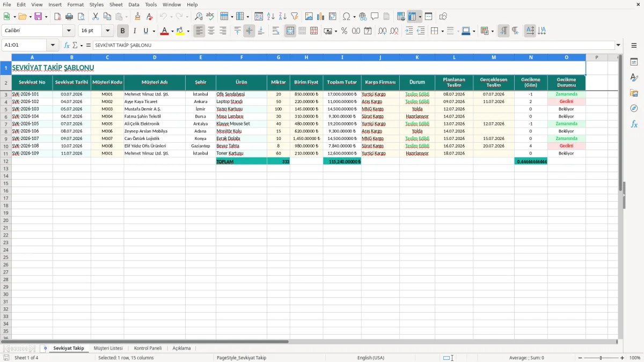
Task: Expand the Name Box dropdown
Action: click(53, 46)
